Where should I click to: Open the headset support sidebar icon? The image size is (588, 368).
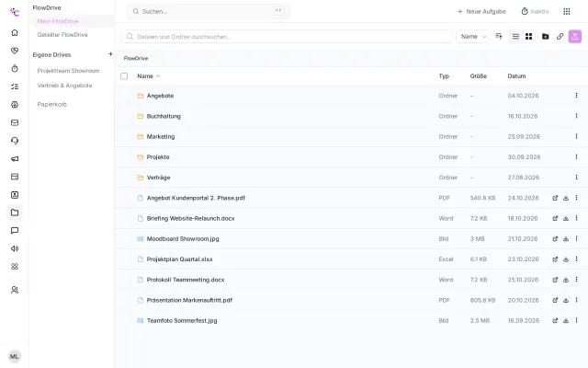coord(15,141)
